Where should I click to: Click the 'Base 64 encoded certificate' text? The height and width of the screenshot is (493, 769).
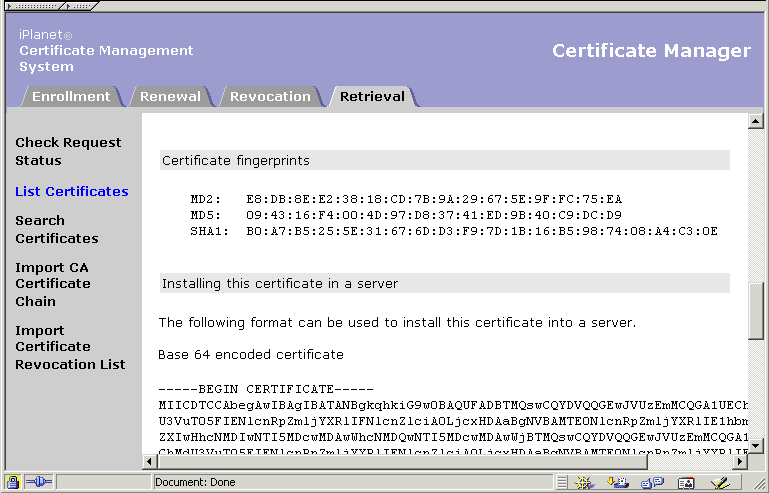[x=251, y=354]
